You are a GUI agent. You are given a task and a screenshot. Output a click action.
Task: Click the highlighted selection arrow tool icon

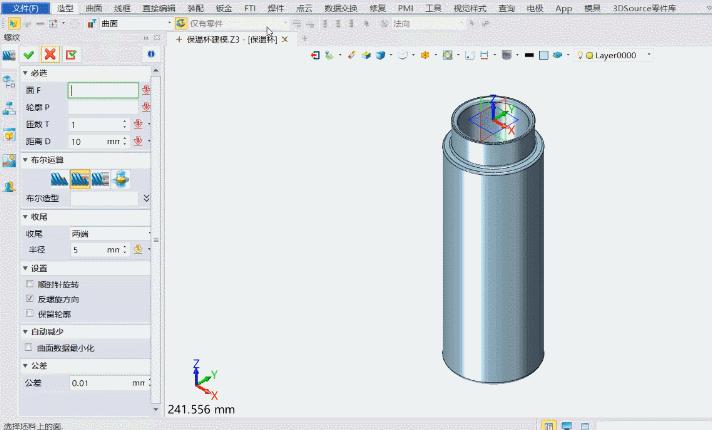point(13,23)
